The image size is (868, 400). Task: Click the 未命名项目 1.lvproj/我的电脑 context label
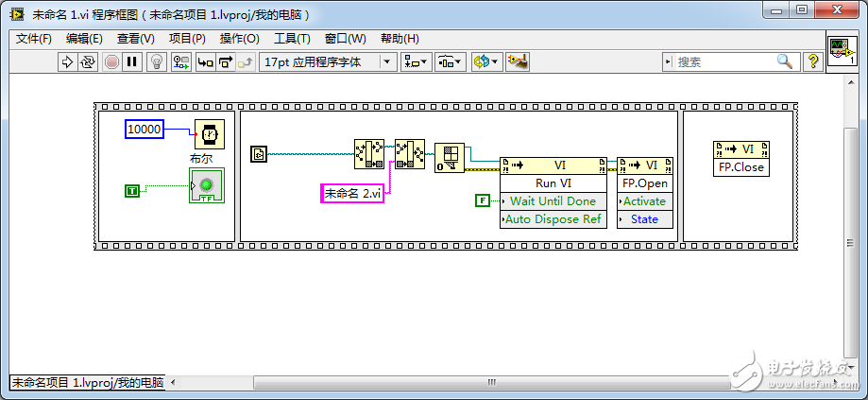coord(88,382)
